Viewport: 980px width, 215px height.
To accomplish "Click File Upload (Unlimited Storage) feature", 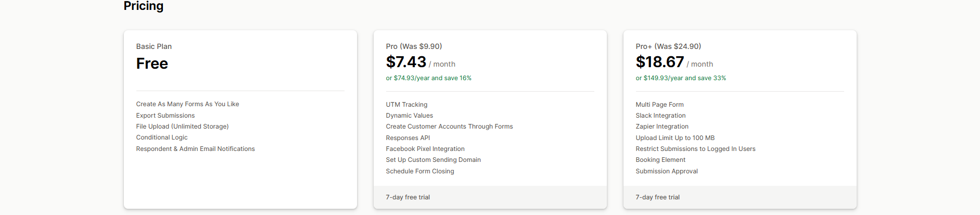I will pyautogui.click(x=182, y=127).
